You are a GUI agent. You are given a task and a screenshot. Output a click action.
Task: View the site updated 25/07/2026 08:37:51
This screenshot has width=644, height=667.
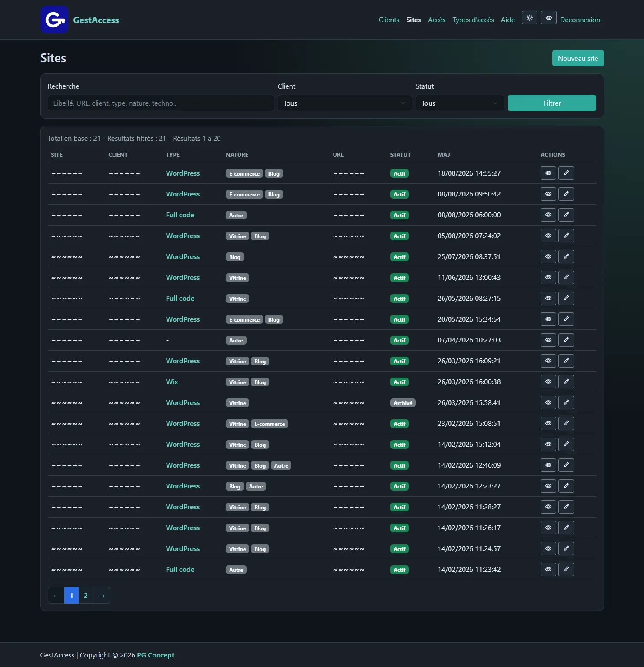point(548,256)
